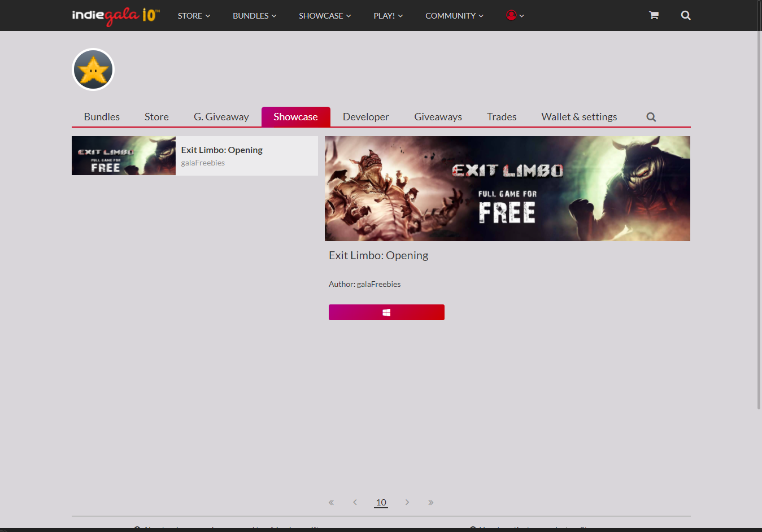Go to first page double-arrow
Viewport: 762px width, 532px height.
click(331, 502)
